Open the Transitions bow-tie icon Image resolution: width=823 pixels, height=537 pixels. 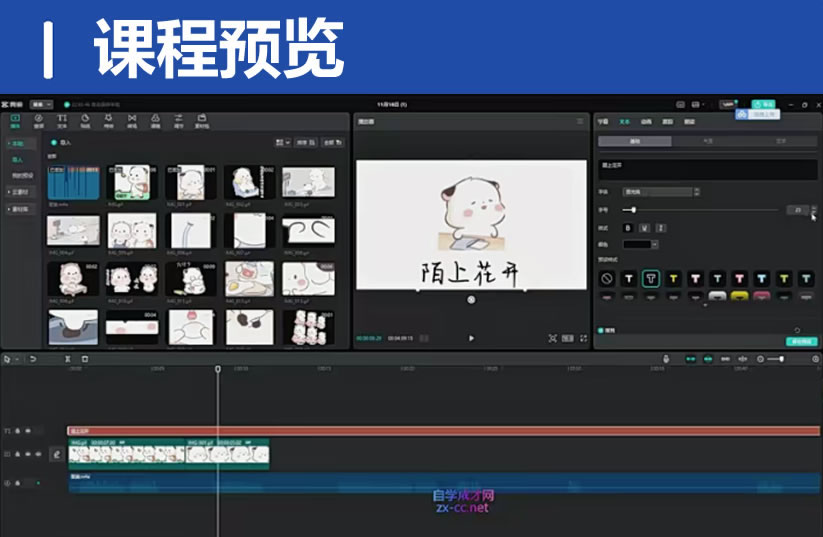pos(132,121)
